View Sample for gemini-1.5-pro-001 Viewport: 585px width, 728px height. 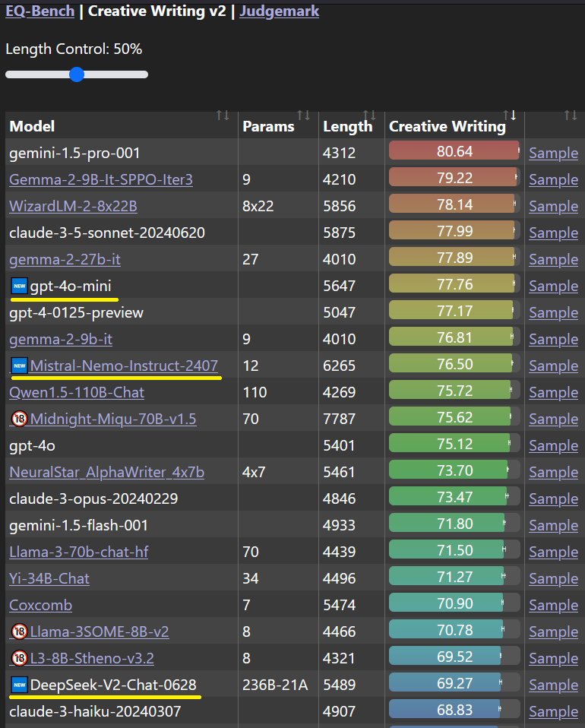(x=553, y=154)
